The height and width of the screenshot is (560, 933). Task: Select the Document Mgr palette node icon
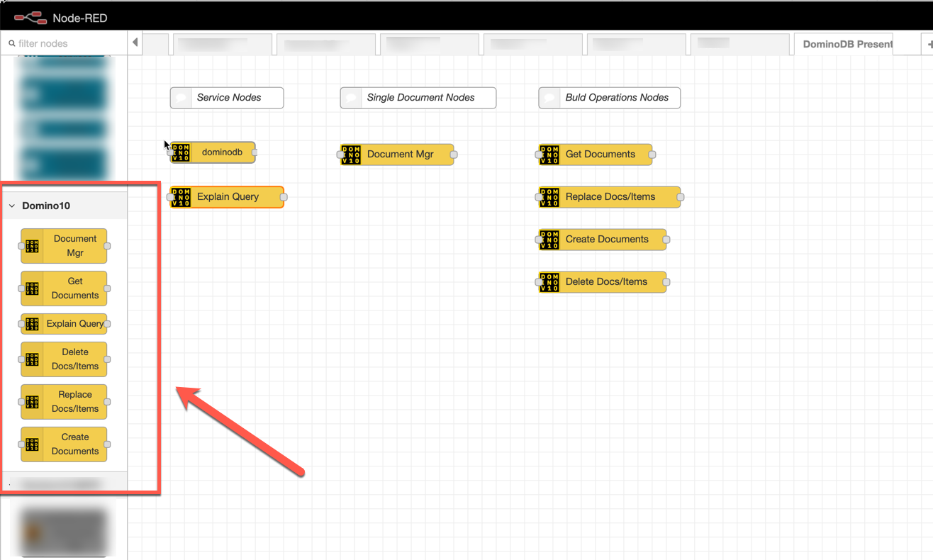(x=33, y=246)
